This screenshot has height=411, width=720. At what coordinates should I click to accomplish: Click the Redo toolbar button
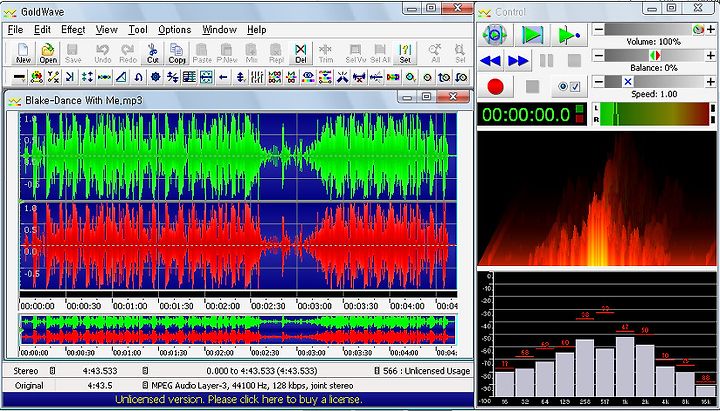tap(128, 54)
